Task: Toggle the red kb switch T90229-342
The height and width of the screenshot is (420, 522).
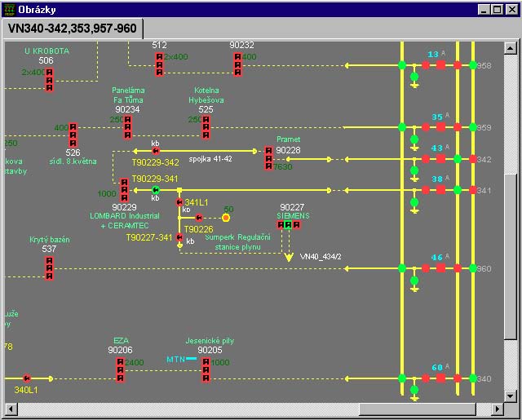Action: point(156,151)
